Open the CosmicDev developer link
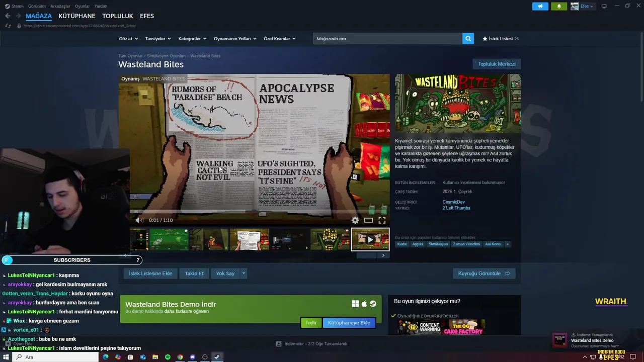 (x=454, y=202)
